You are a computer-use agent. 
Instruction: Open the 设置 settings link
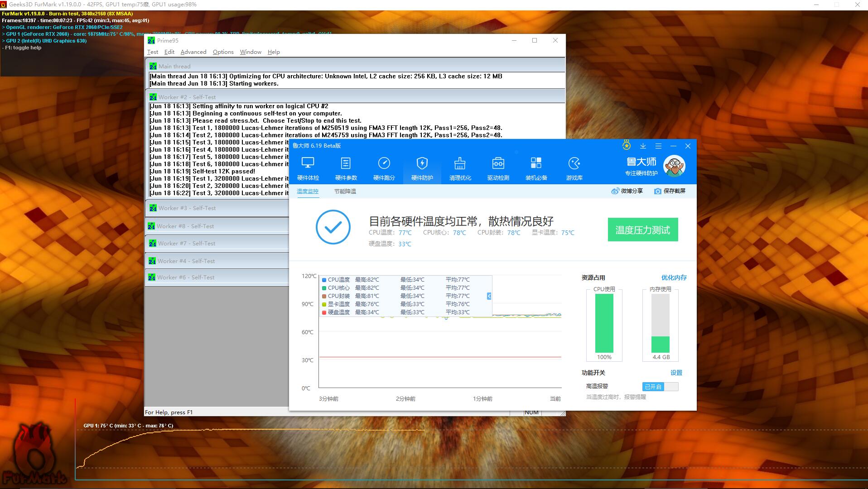point(676,373)
